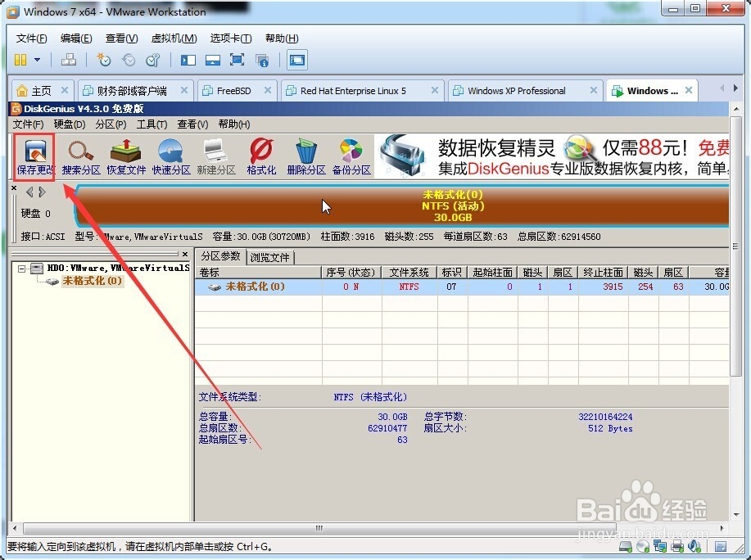Click 卷标 column header
The image size is (751, 560).
click(x=258, y=273)
